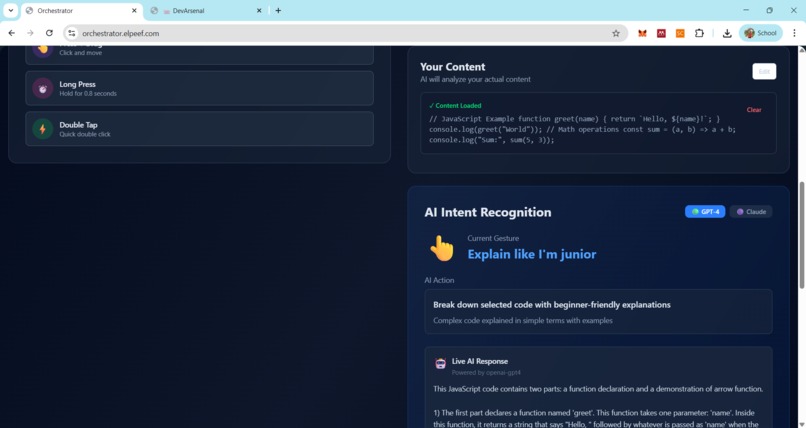Select the Long Press gesture card
This screenshot has width=806, height=428.
pyautogui.click(x=199, y=88)
